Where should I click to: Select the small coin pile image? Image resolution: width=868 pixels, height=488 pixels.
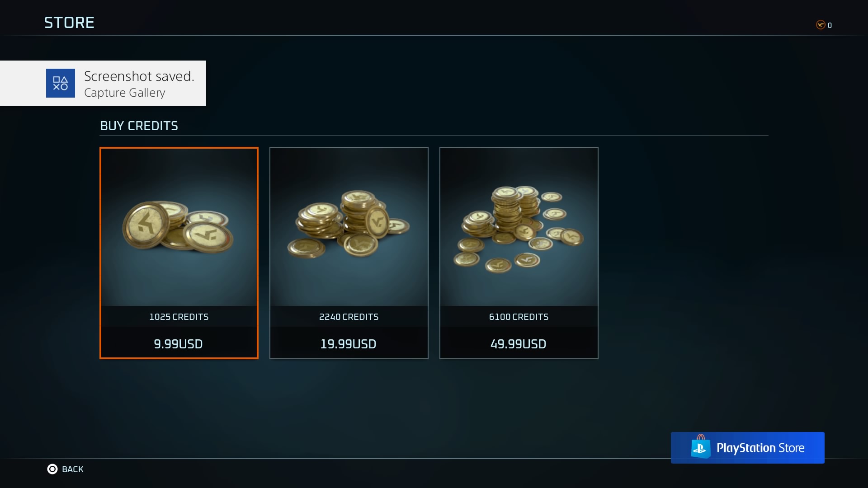pos(178,226)
